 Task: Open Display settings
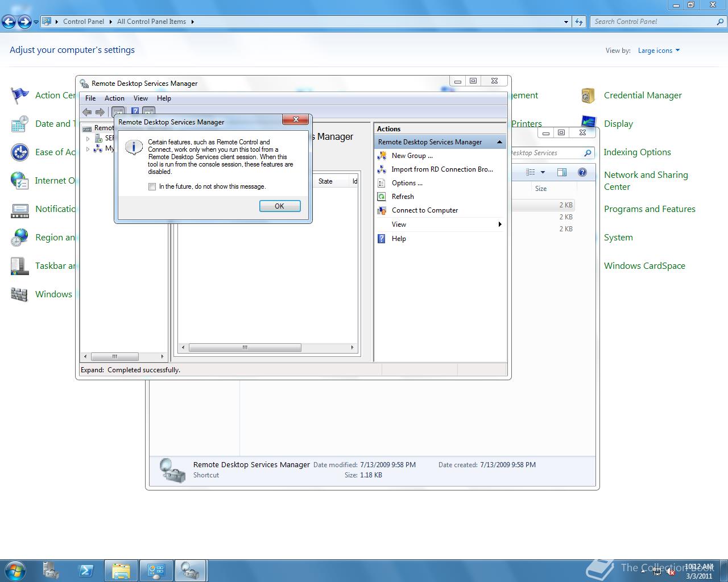tap(618, 124)
